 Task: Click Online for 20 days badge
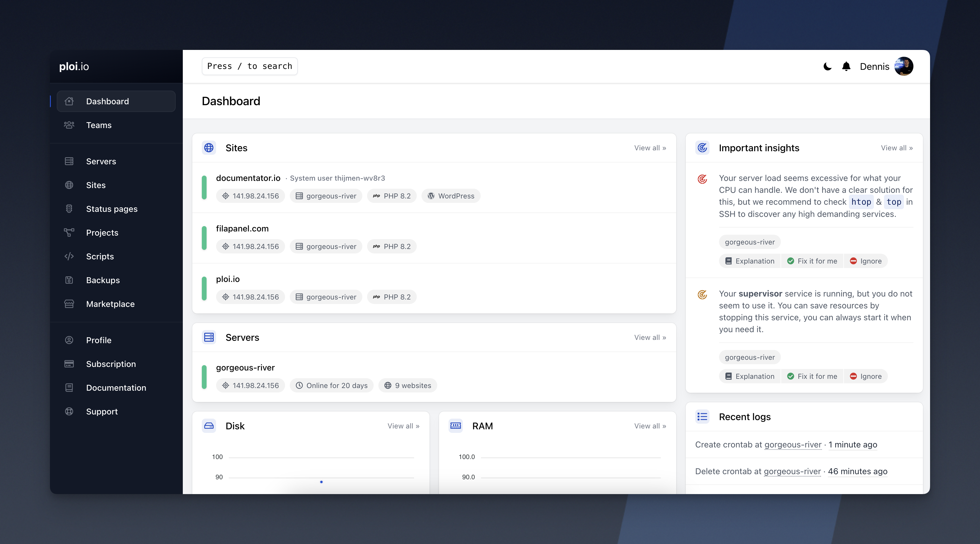click(x=331, y=385)
